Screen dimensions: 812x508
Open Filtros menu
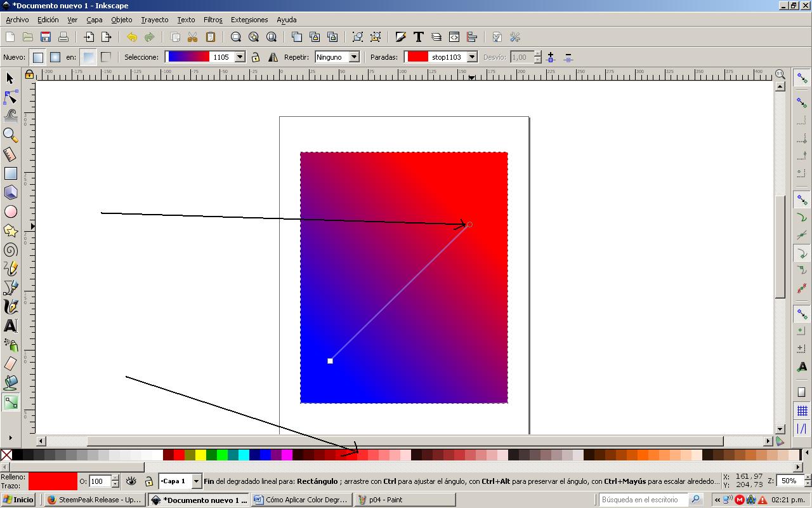coord(213,20)
